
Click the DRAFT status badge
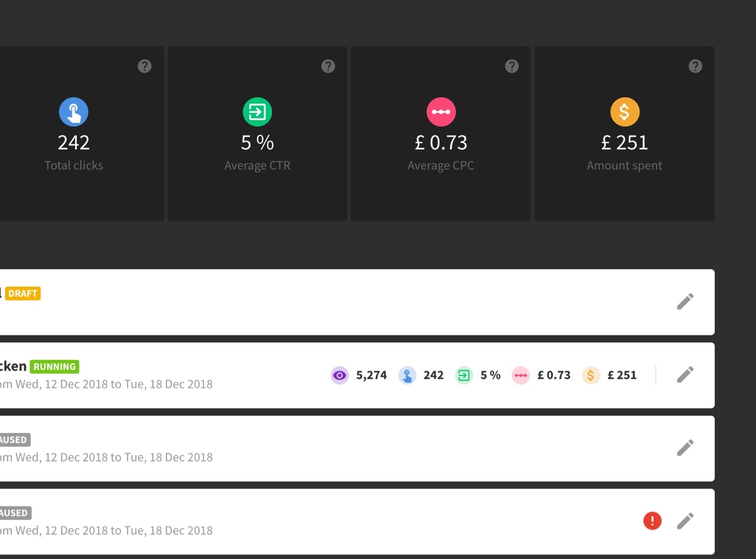(23, 294)
